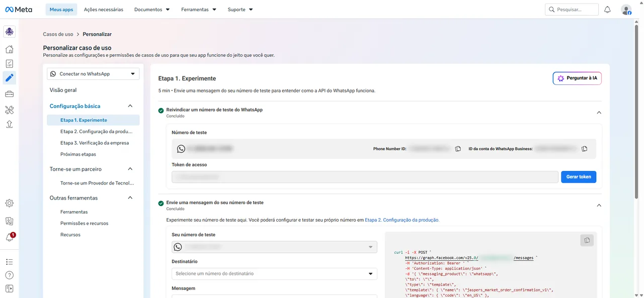The height and width of the screenshot is (298, 644).
Task: Open the roles badge icon in left rail
Action: 10,221
